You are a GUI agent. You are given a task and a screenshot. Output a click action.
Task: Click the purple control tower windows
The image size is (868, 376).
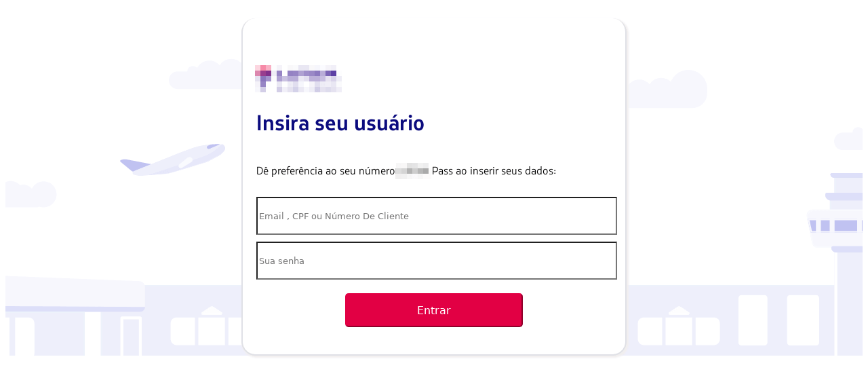(837, 225)
